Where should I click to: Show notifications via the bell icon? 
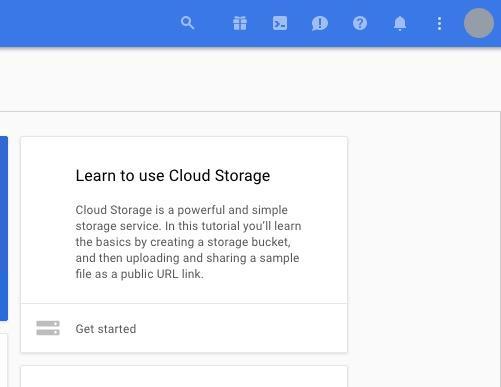(400, 24)
